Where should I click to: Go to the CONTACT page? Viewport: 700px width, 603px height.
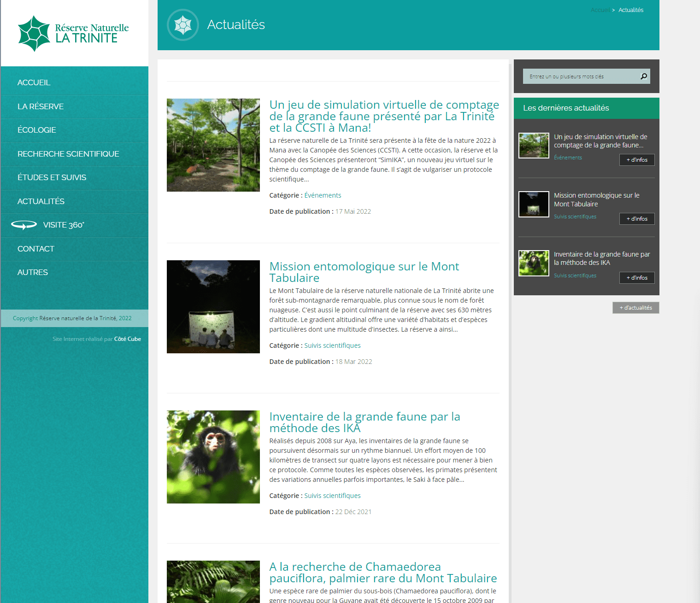36,249
